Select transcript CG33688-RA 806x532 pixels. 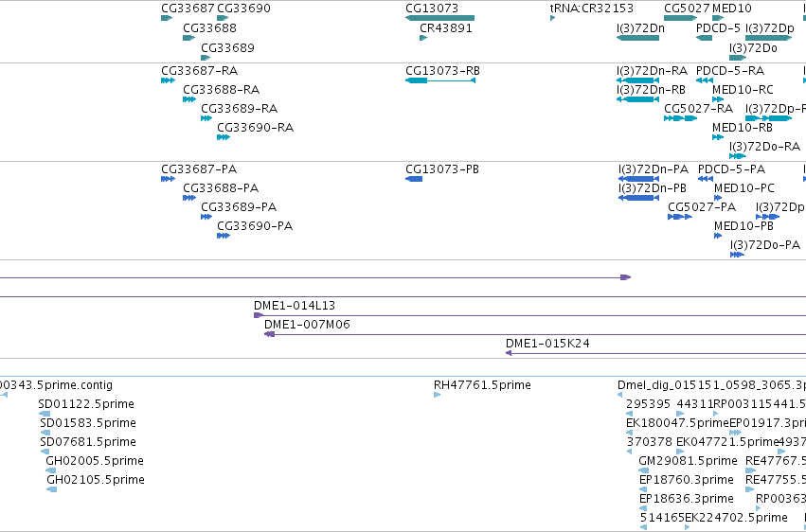point(189,99)
